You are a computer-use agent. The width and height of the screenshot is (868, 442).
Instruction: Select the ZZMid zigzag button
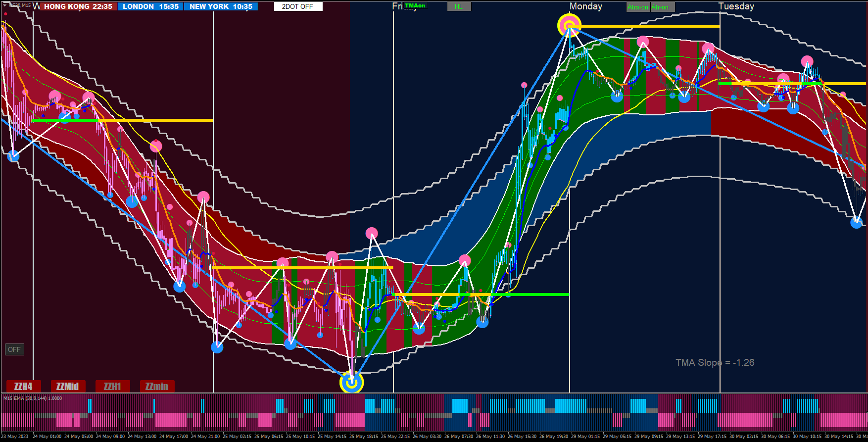coord(68,386)
